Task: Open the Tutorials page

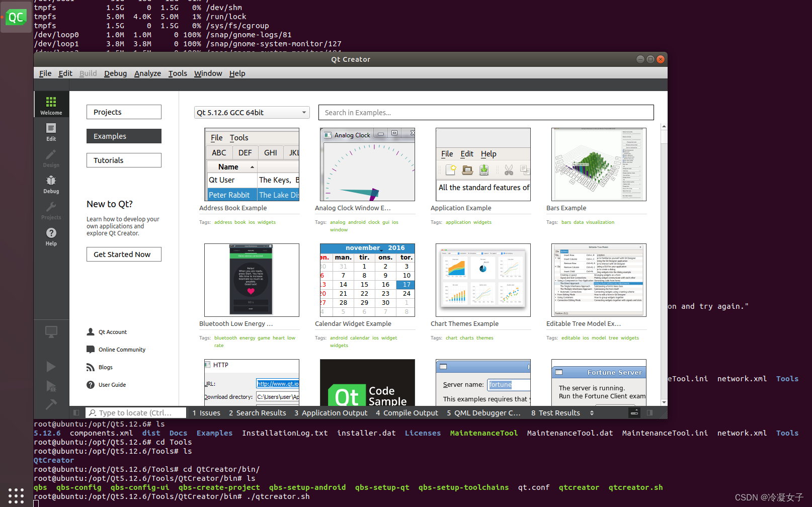Action: (x=124, y=160)
